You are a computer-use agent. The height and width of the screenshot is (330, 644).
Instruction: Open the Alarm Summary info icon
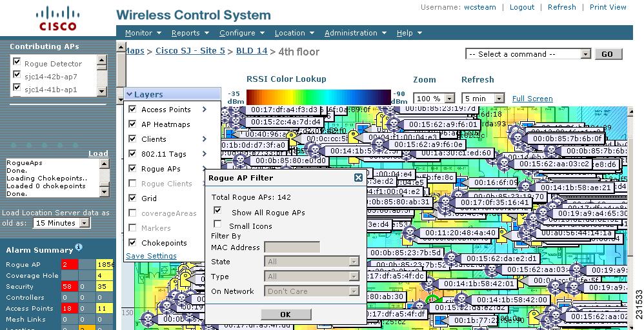click(x=79, y=247)
